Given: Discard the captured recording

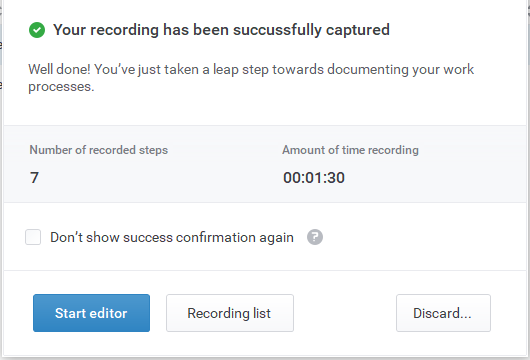Looking at the screenshot, I should [x=443, y=313].
